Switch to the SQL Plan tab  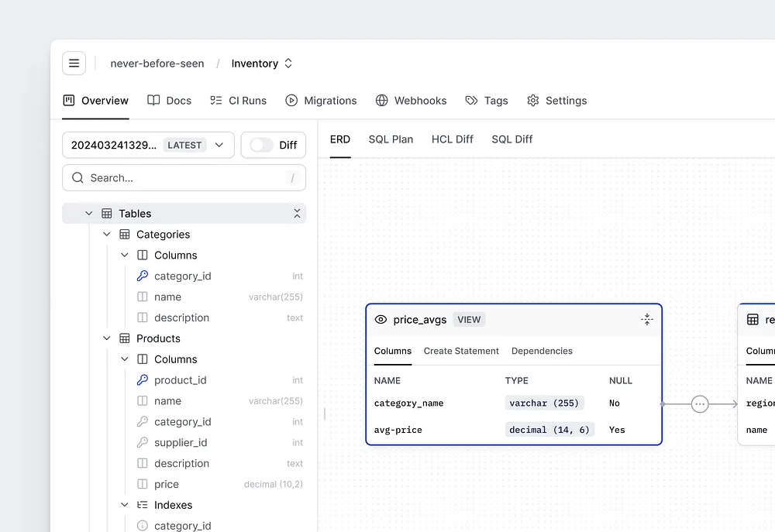point(391,139)
